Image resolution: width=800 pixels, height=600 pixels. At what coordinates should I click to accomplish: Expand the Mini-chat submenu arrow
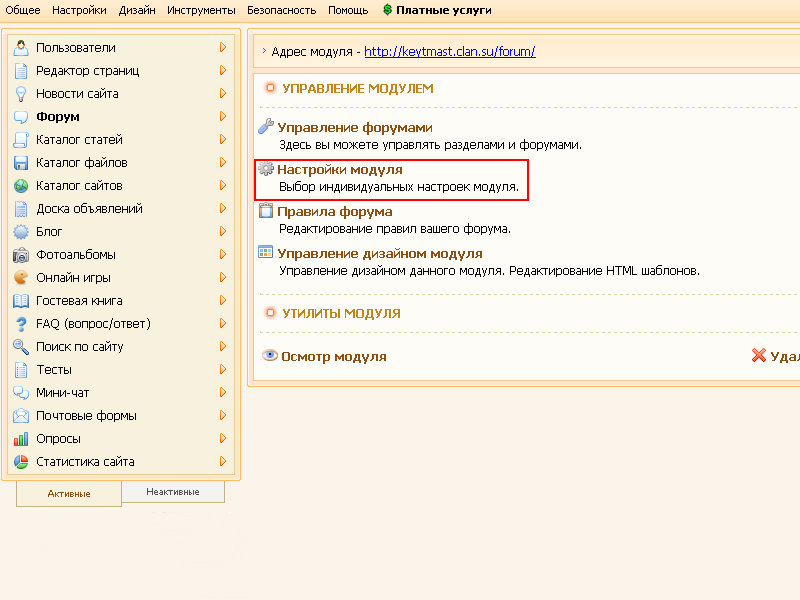[x=223, y=393]
